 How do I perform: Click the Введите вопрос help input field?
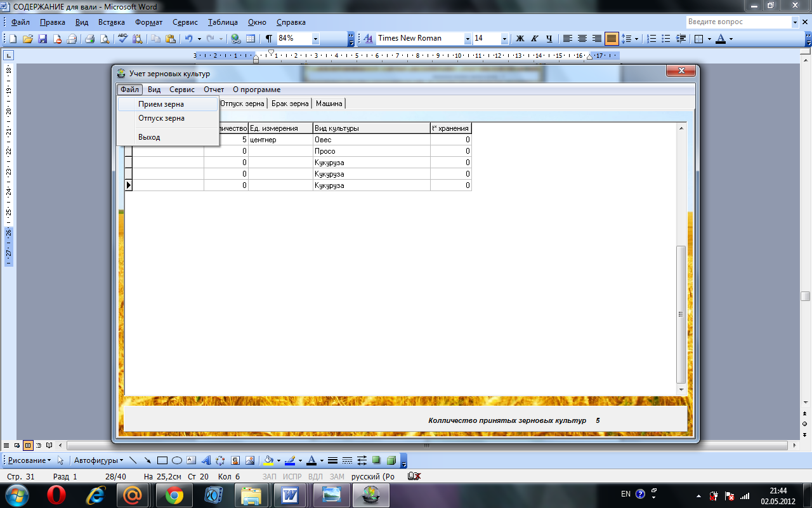pyautogui.click(x=738, y=22)
